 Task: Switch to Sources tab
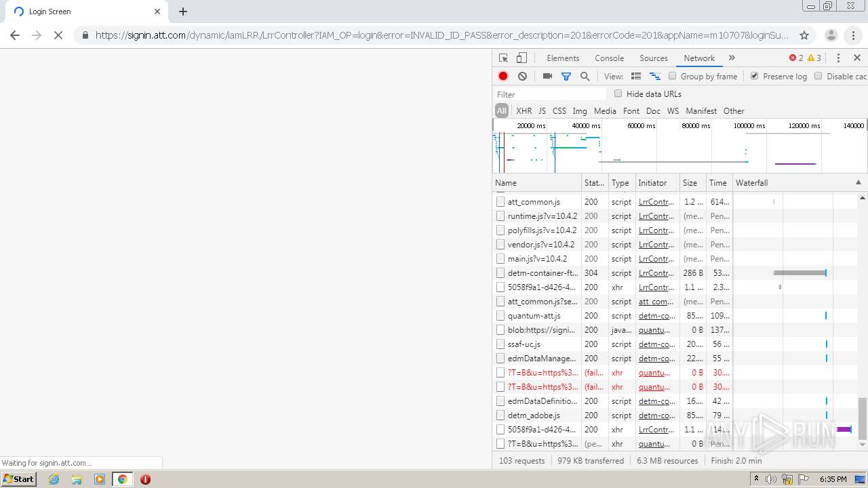(654, 58)
